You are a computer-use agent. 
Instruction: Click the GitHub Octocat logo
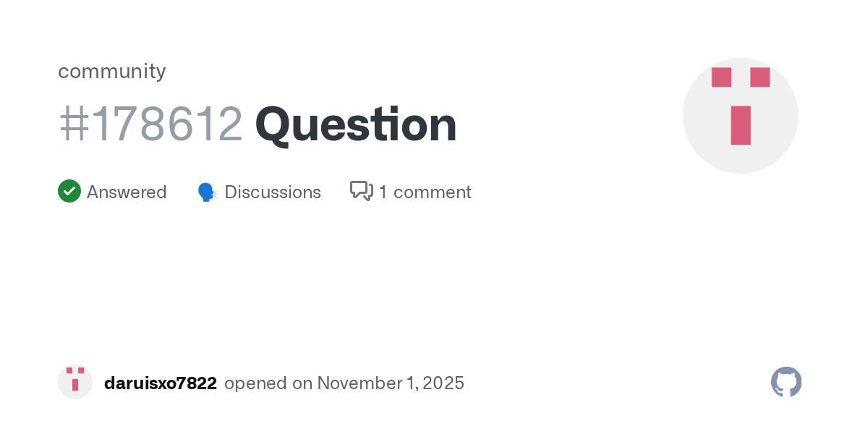pyautogui.click(x=786, y=382)
